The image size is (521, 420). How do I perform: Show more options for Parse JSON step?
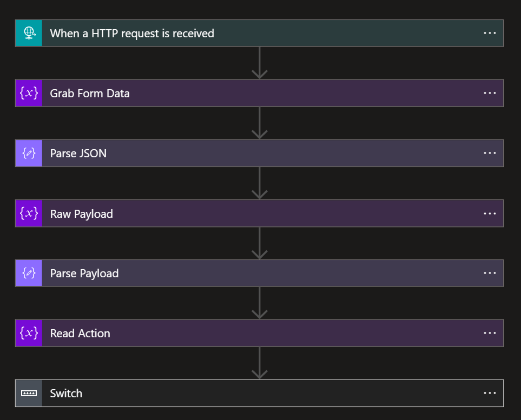pyautogui.click(x=490, y=154)
